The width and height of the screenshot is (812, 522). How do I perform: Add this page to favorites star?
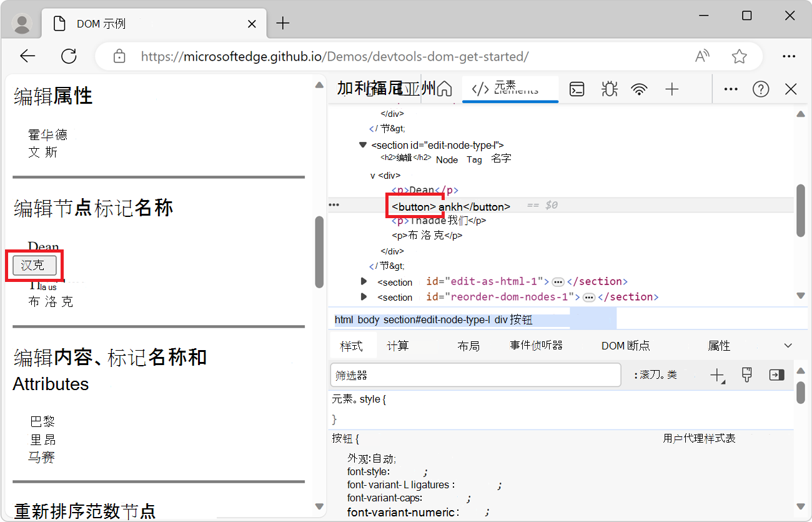tap(740, 56)
